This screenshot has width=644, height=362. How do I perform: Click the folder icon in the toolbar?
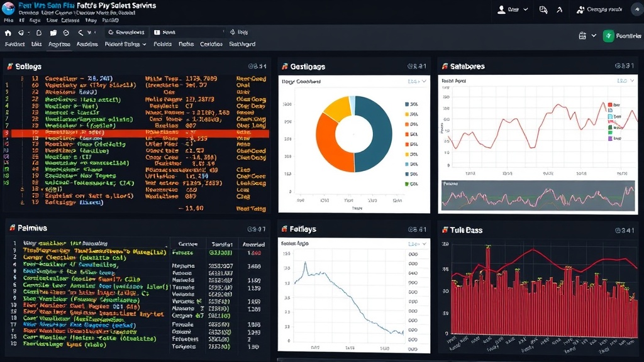tap(53, 32)
